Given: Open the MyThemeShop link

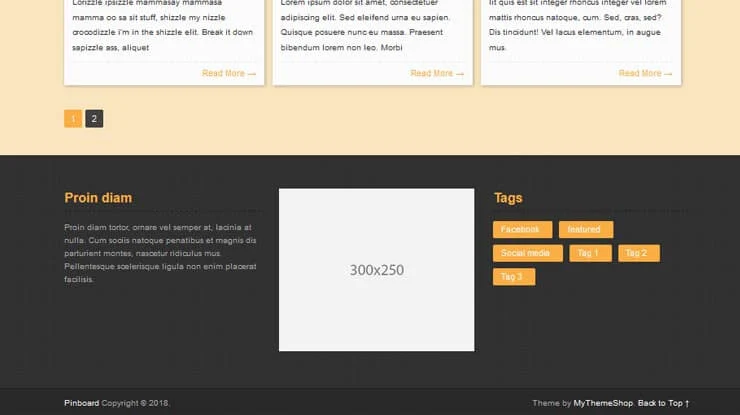Looking at the screenshot, I should (603, 403).
